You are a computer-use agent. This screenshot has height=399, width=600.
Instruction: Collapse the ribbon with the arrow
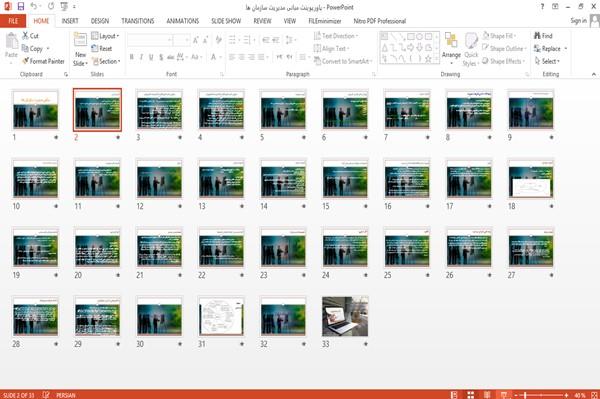pos(593,74)
